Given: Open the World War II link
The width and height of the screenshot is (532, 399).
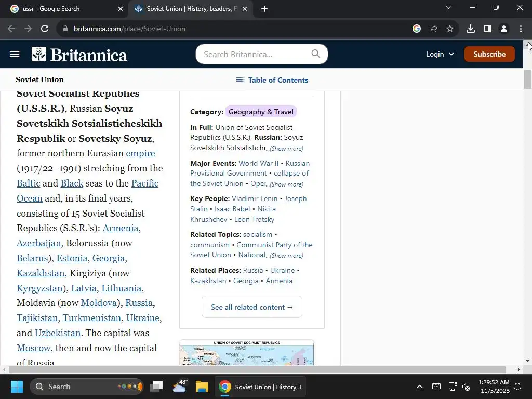Looking at the screenshot, I should click(259, 164).
